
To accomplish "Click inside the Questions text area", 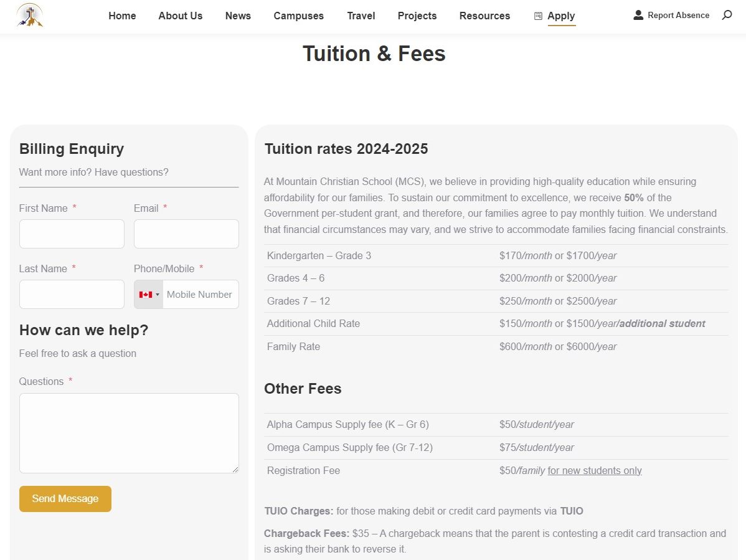I will pyautogui.click(x=129, y=433).
